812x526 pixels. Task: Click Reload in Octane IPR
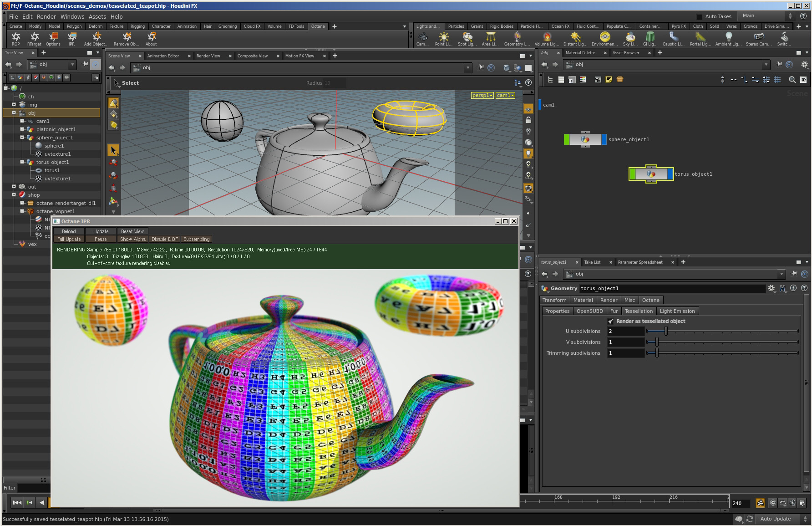69,231
